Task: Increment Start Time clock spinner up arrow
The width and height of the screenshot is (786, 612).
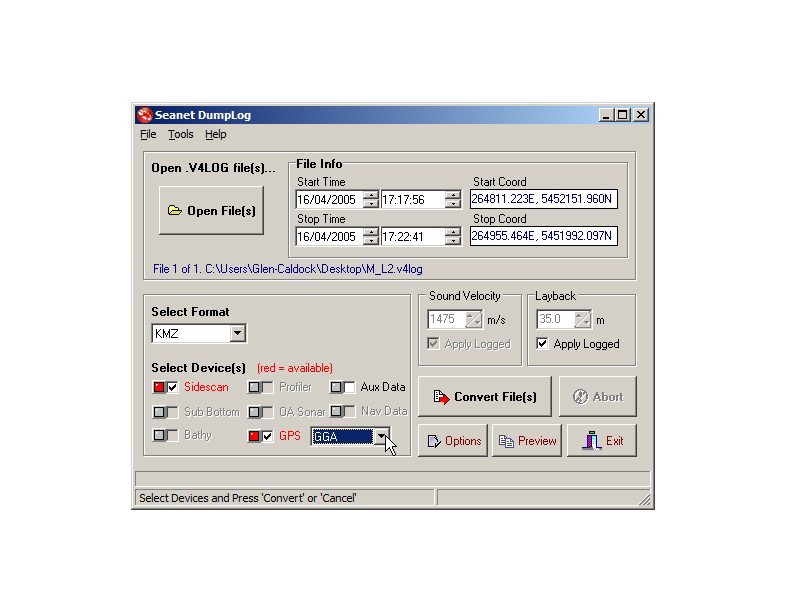Action: pos(453,195)
